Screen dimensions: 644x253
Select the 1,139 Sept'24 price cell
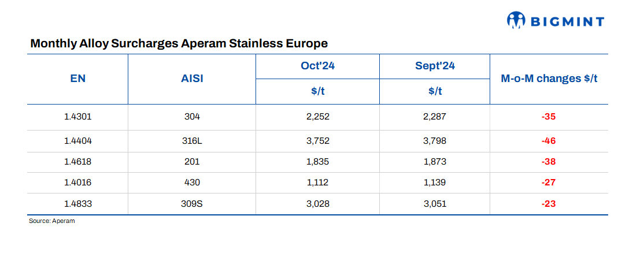pos(435,183)
